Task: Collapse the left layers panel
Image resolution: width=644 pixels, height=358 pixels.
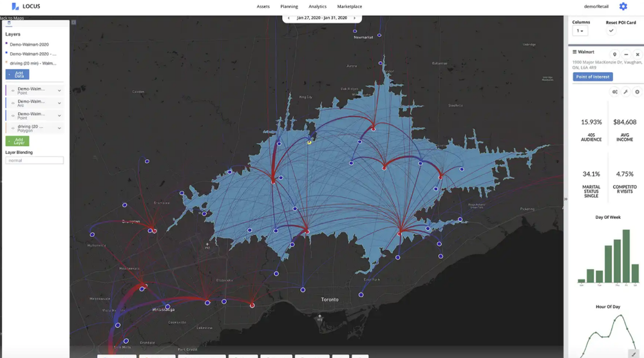Action: [x=73, y=22]
